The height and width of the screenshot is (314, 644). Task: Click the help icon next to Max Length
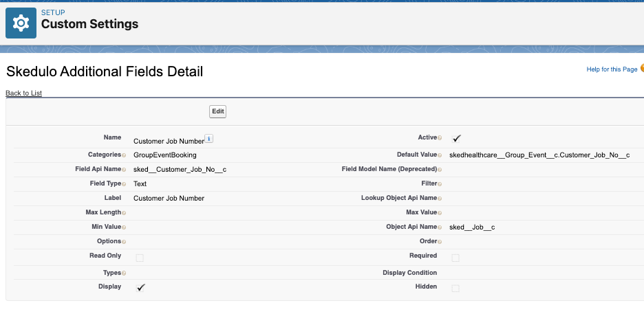point(124,213)
